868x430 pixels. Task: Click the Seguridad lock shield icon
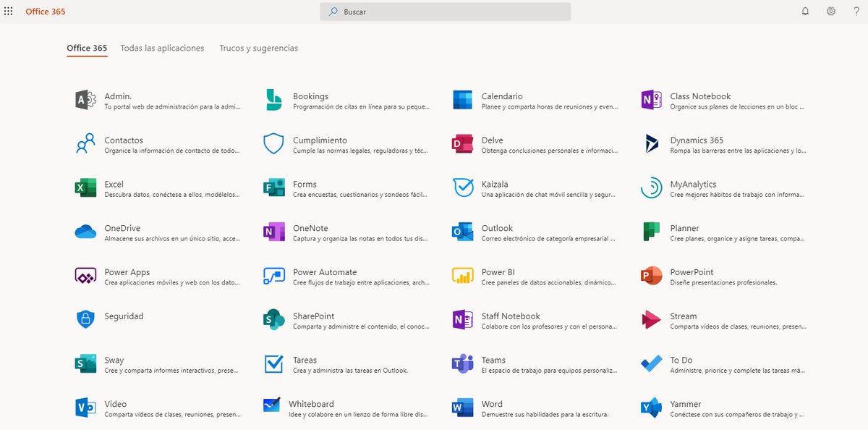[85, 320]
